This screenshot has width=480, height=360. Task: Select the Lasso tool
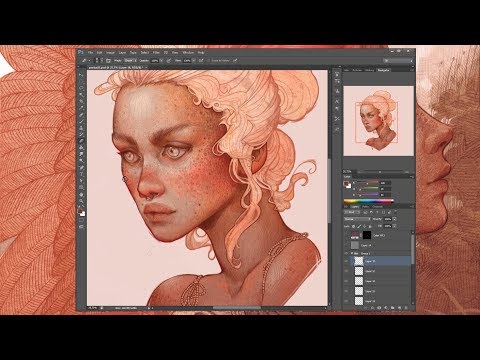(x=81, y=88)
